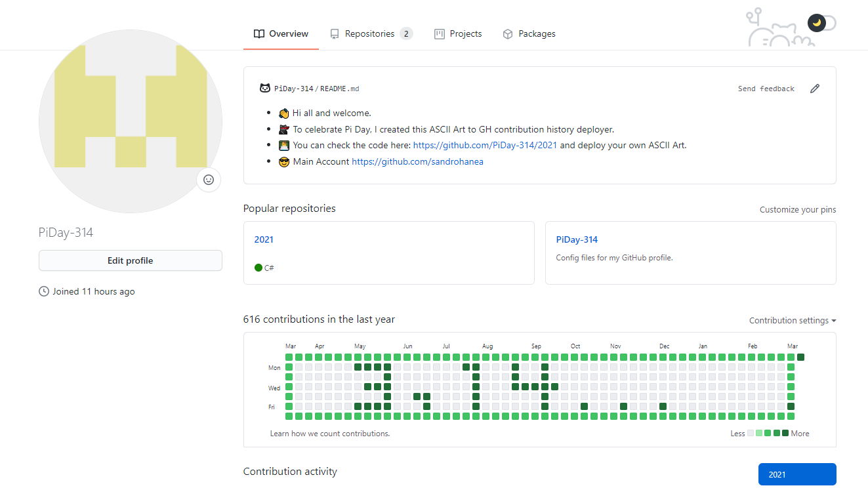The image size is (868, 490).
Task: Open the sandrohanea main account link
Action: pos(417,161)
